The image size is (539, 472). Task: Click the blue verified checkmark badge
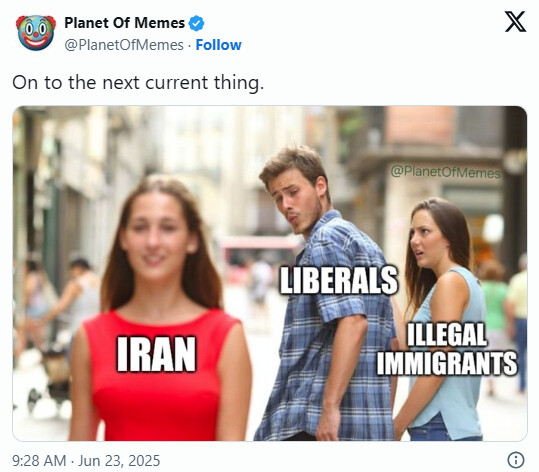197,23
